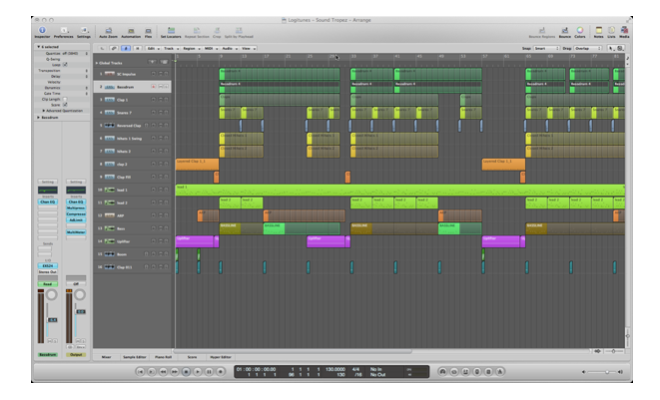
Task: Open the Hyper Editor tab
Action: pos(221,357)
